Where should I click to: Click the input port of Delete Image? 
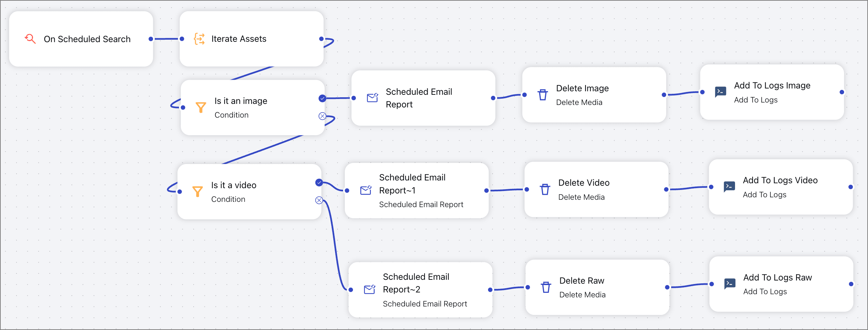click(525, 95)
